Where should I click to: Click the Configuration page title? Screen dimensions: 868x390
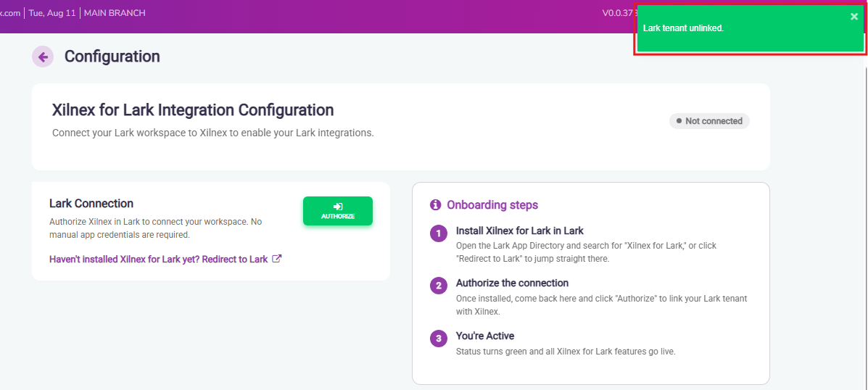112,57
